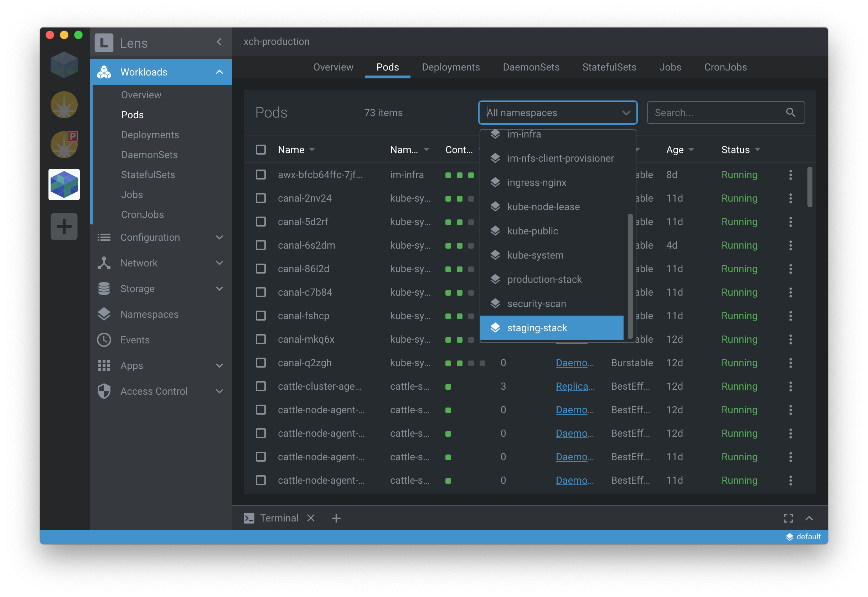Open Daemo link for canal-q2zgh pod

[x=575, y=363]
